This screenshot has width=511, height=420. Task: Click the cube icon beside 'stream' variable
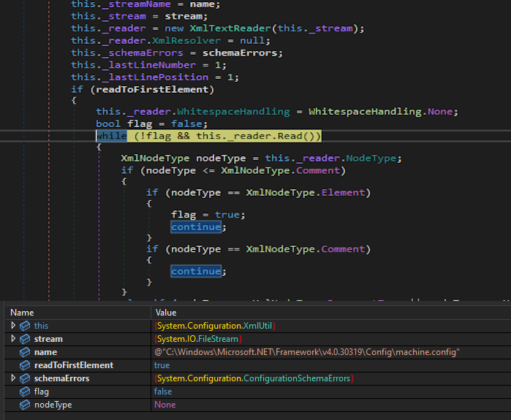[25, 339]
